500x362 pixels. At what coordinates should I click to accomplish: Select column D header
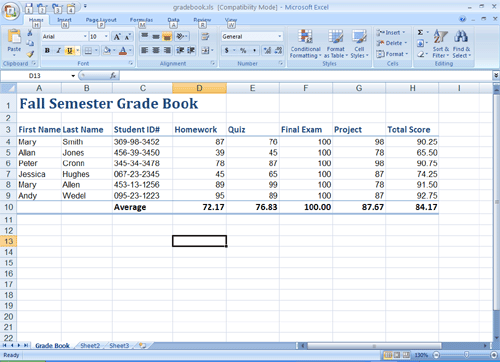click(199, 88)
